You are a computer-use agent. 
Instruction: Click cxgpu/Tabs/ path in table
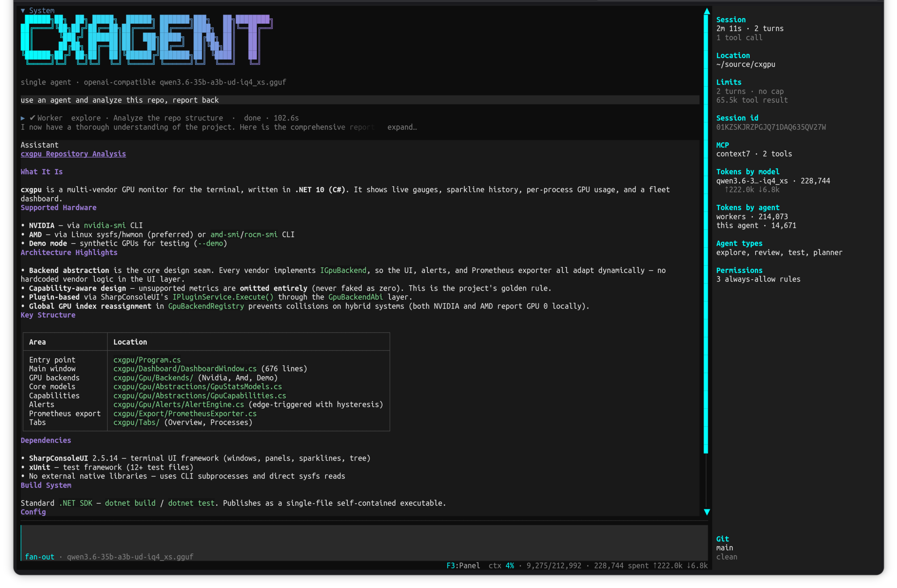coord(136,422)
